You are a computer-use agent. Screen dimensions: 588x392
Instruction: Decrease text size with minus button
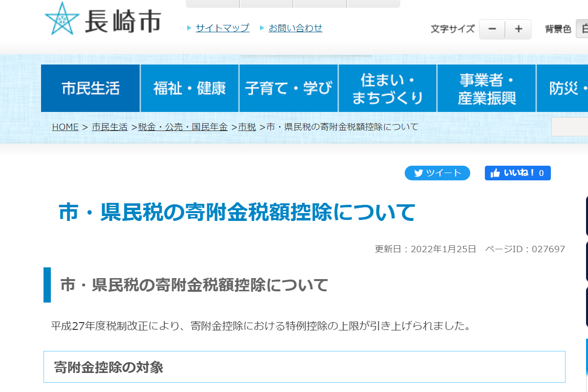pos(492,29)
